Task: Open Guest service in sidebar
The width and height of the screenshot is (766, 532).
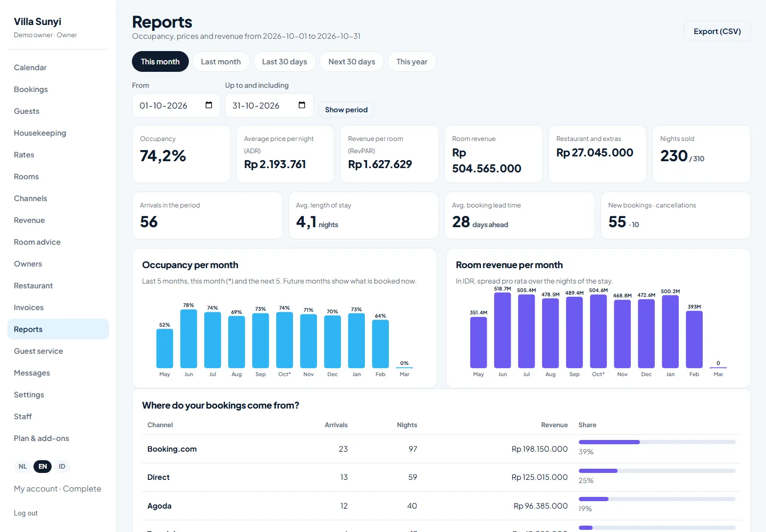Action: [59, 351]
